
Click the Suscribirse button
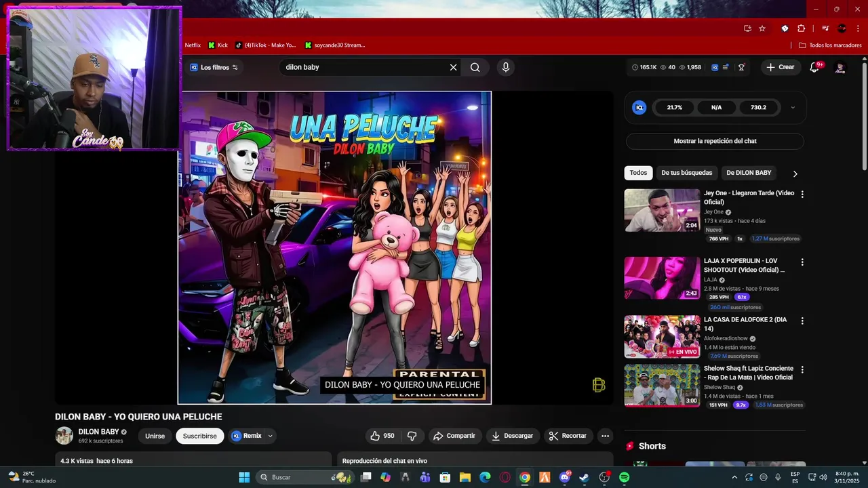tap(199, 436)
